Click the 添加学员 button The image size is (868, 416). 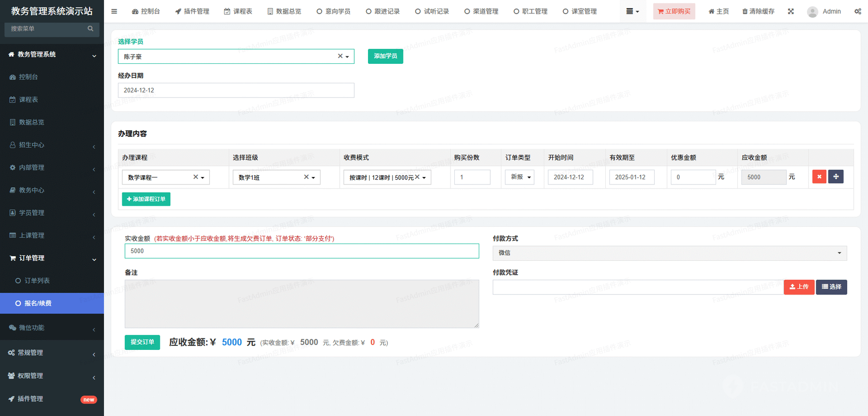[385, 56]
